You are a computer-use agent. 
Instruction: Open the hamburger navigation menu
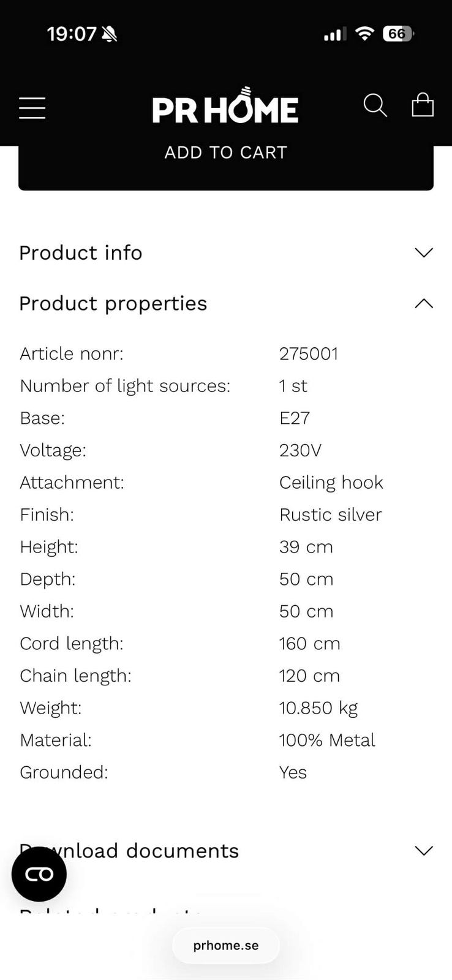(32, 108)
